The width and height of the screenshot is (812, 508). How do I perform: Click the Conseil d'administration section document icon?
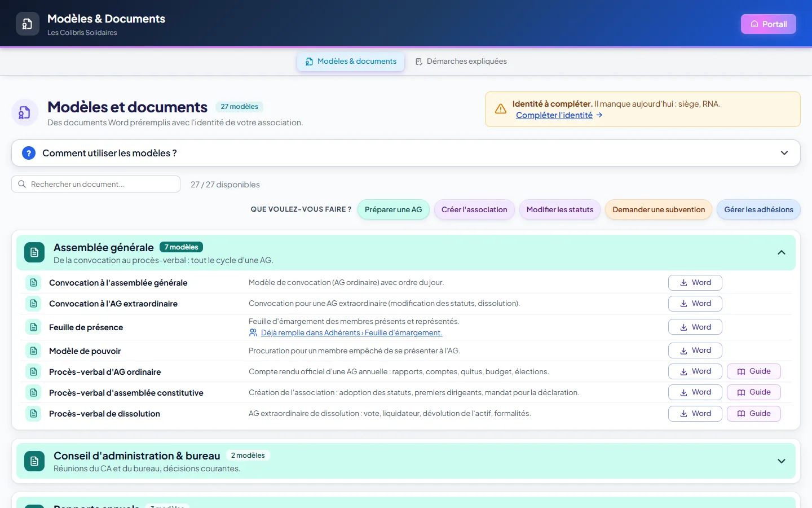coord(34,461)
